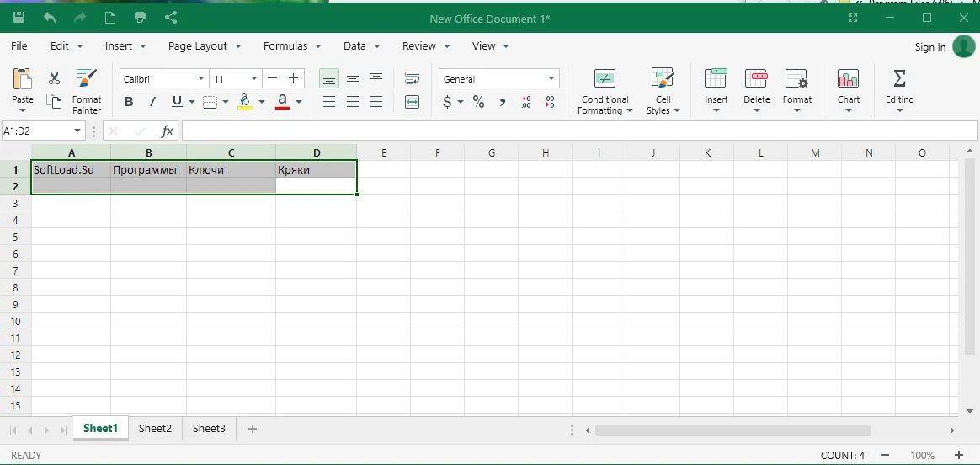The width and height of the screenshot is (980, 465).
Task: Open the Editing sigma menu
Action: pyautogui.click(x=899, y=92)
